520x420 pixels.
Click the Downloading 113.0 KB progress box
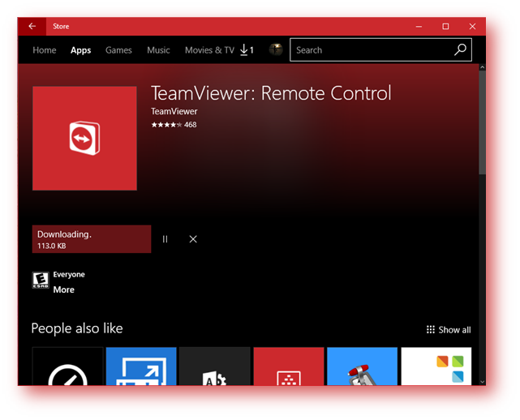pos(92,239)
